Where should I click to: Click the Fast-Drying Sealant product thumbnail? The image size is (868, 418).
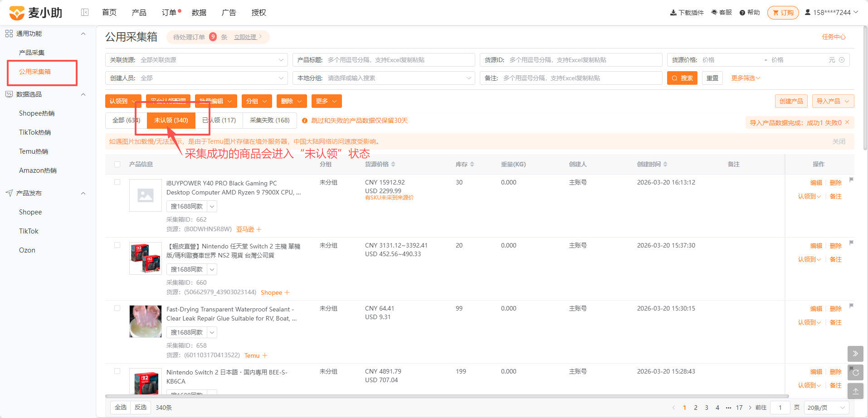pyautogui.click(x=146, y=321)
